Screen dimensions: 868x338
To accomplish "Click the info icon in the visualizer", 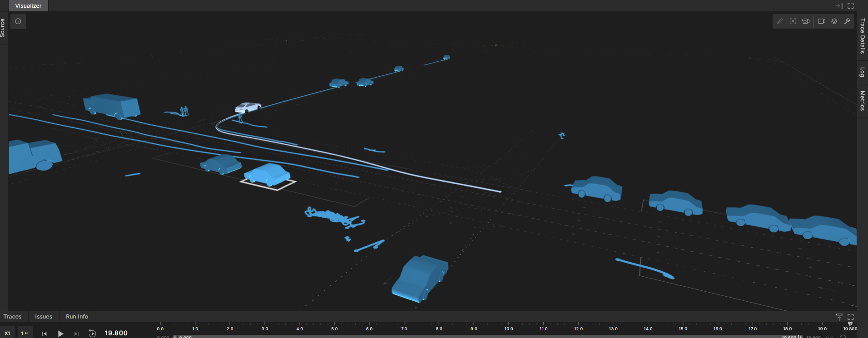I will point(18,21).
